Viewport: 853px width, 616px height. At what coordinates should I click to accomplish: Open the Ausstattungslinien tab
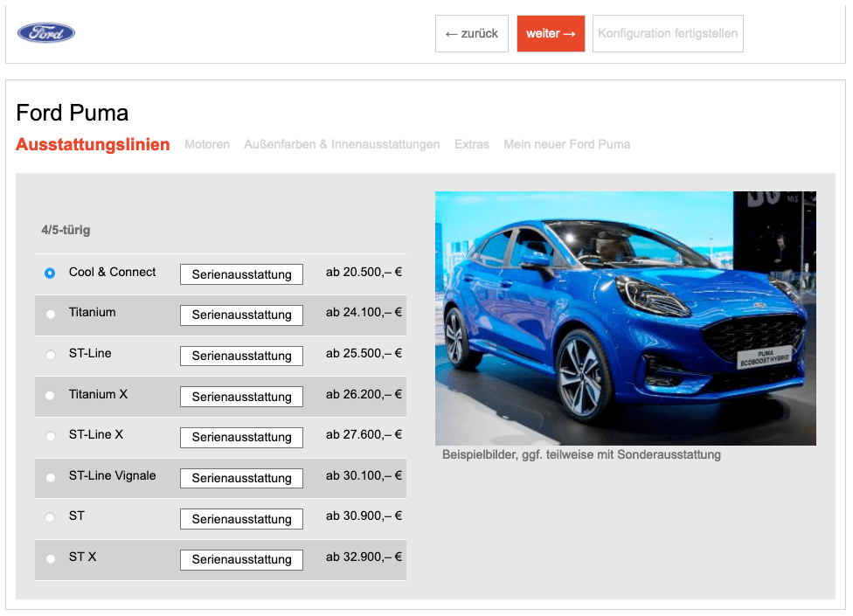click(x=93, y=145)
